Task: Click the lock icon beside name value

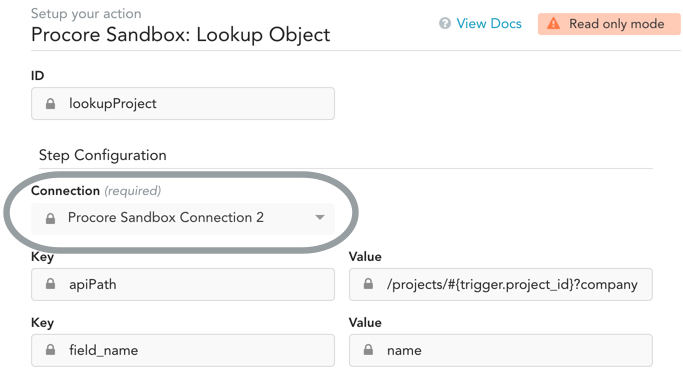Action: click(368, 350)
